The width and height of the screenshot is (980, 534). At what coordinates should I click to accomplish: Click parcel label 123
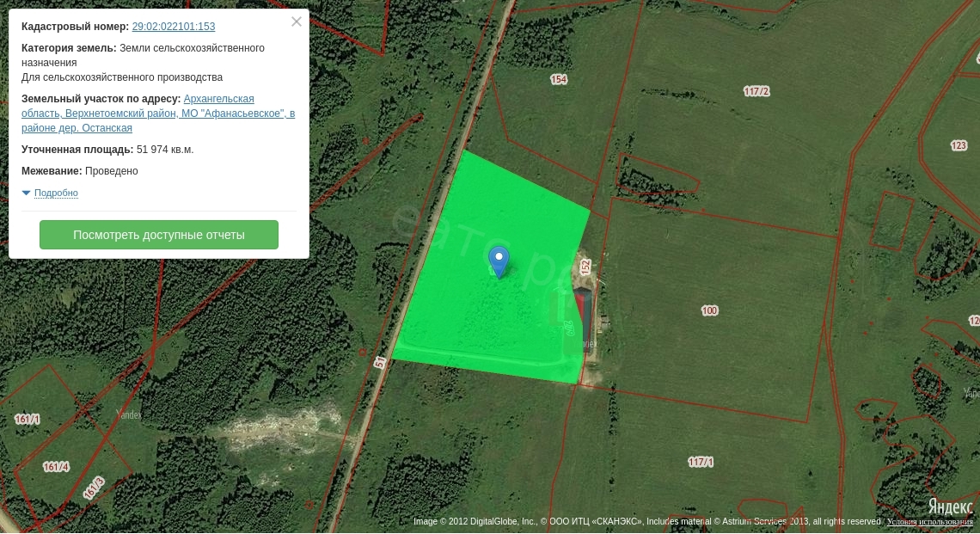959,145
